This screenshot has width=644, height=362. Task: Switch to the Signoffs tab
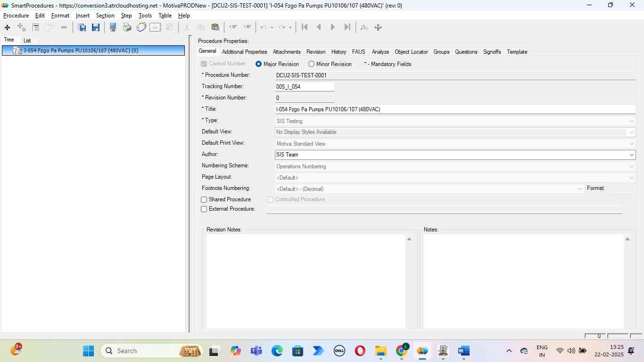click(492, 52)
